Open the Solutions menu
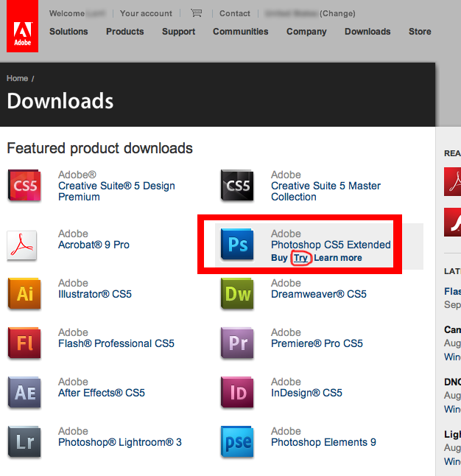This screenshot has height=476, width=461. [x=68, y=31]
